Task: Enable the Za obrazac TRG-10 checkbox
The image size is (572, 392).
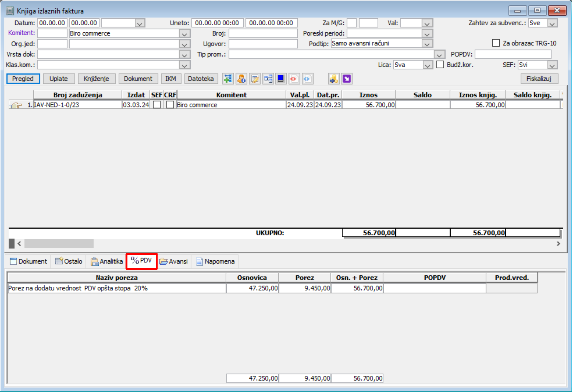Action: (x=496, y=43)
